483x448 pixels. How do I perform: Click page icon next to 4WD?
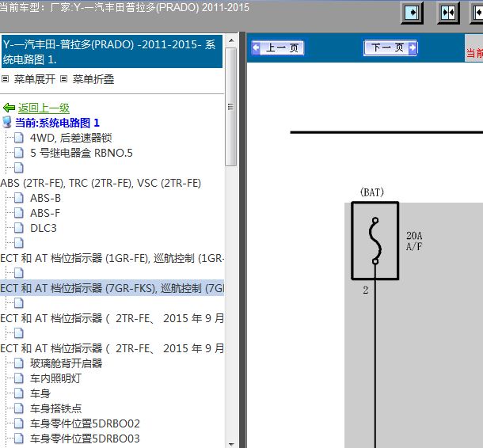pos(19,138)
